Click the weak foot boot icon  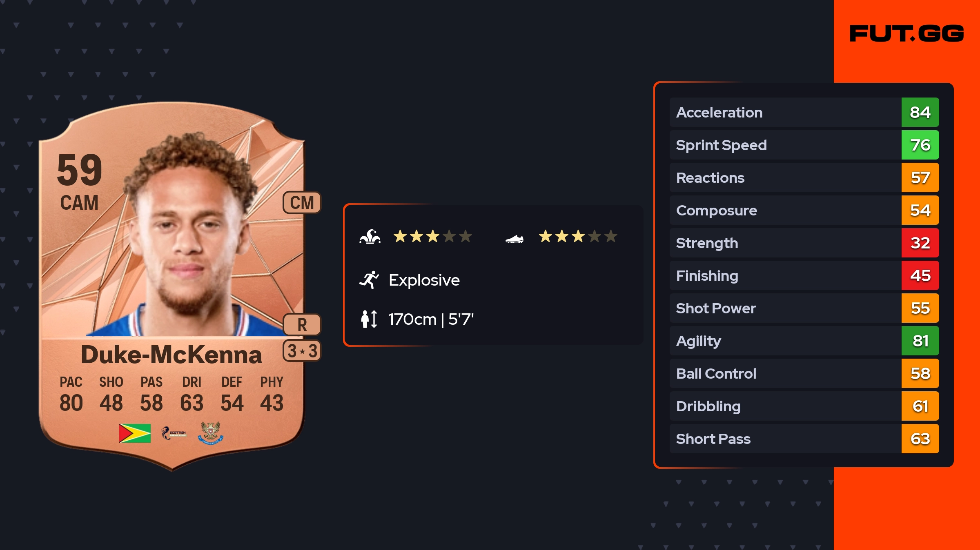pos(514,239)
